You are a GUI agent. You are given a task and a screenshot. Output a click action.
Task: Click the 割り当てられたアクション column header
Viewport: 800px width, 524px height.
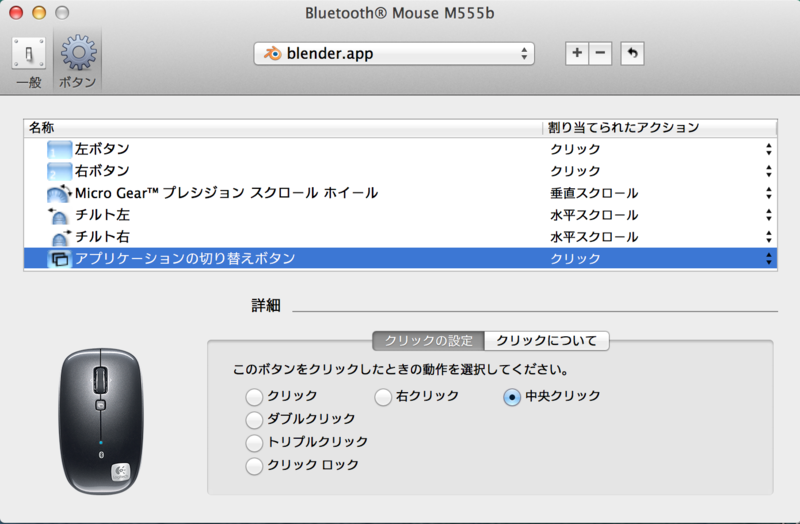660,128
